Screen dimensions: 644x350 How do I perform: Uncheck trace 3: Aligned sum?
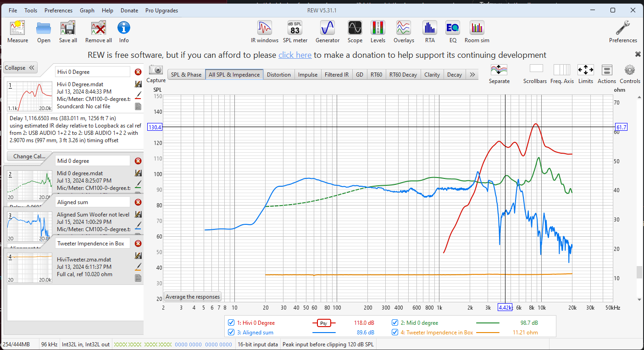click(231, 333)
